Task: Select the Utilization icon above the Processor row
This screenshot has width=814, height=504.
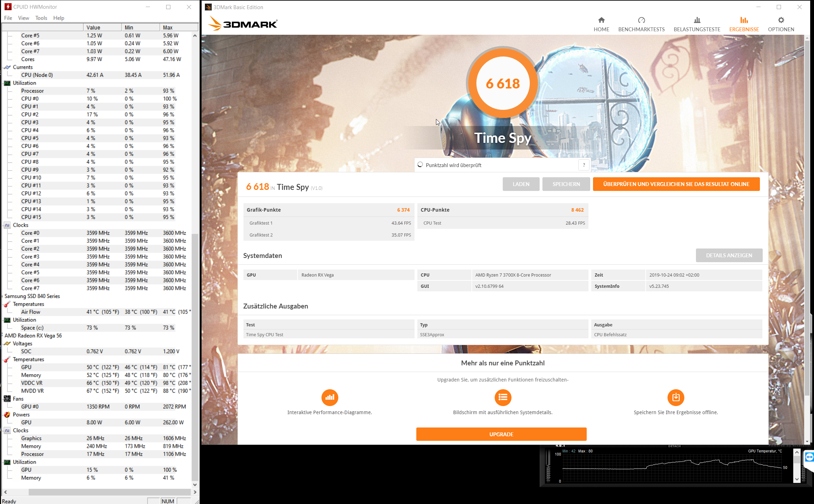Action: click(7, 83)
